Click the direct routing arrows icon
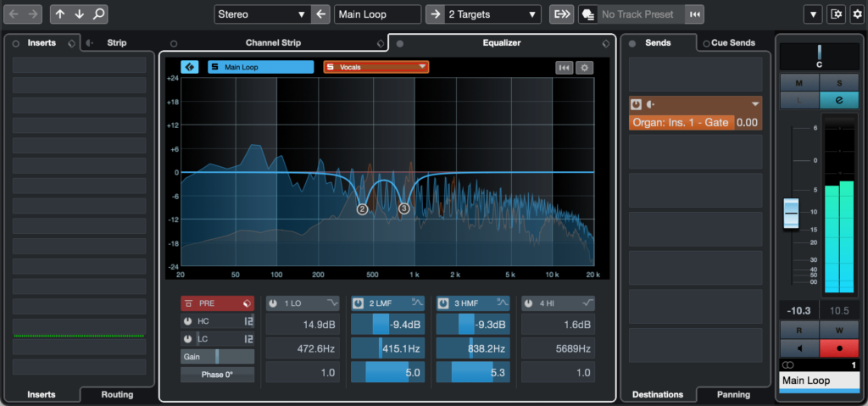The width and height of the screenshot is (868, 406). pyautogui.click(x=561, y=14)
